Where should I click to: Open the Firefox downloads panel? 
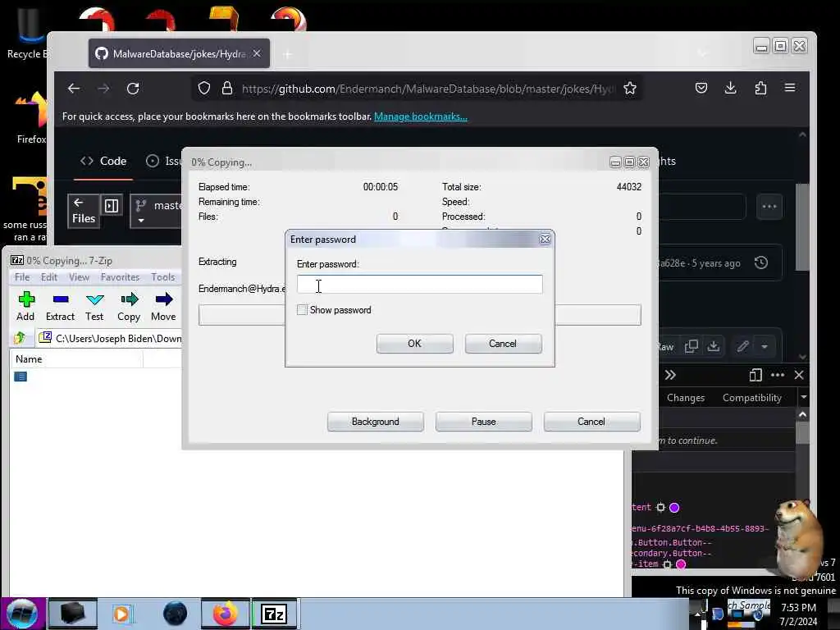point(731,88)
